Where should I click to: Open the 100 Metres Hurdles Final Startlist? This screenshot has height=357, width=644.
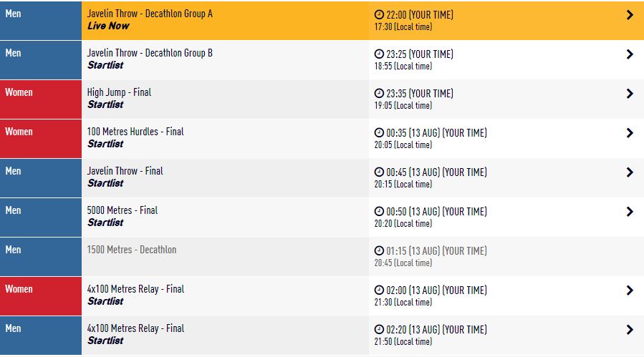105,144
